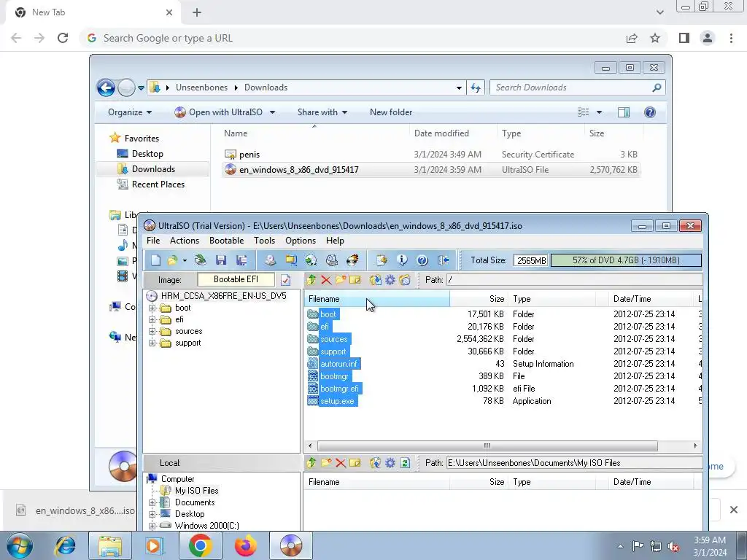Select setup.exe in the image file list
This screenshot has width=747, height=560.
coord(337,401)
